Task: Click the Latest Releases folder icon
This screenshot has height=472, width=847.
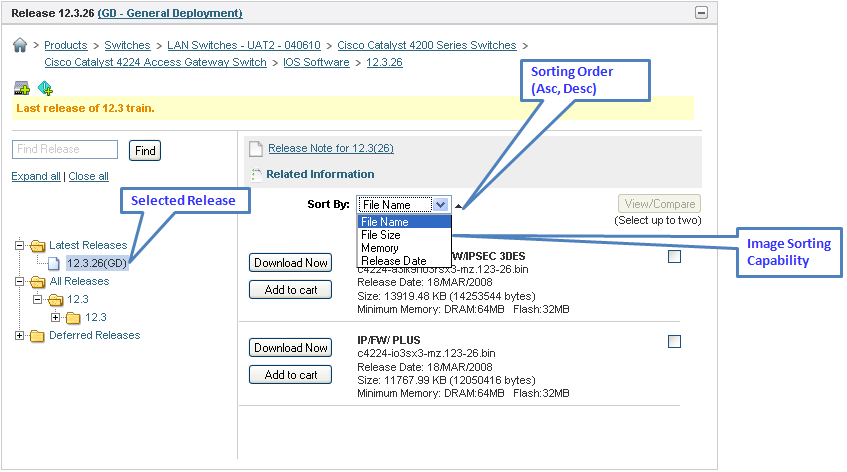Action: coord(37,246)
